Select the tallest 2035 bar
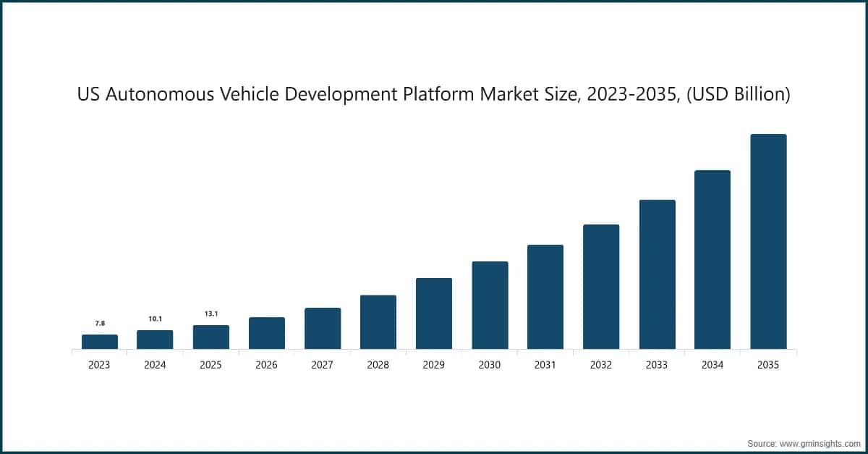868x454 pixels. click(x=768, y=243)
